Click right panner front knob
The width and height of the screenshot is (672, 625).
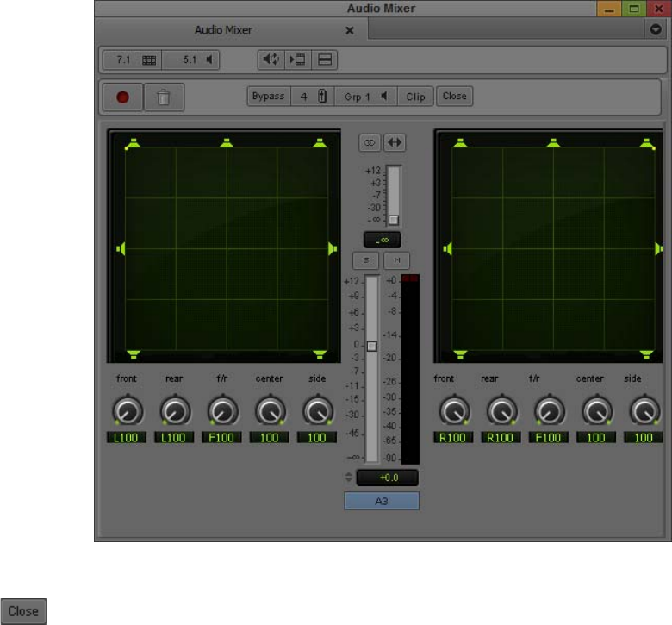(455, 411)
